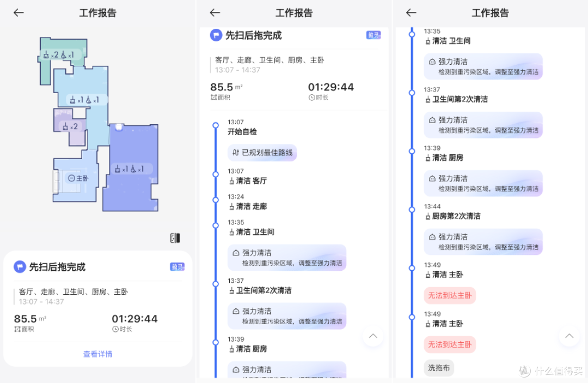This screenshot has width=588, height=383.
Task: Tap the first 无法到达主卧 warning tag
Action: [450, 295]
